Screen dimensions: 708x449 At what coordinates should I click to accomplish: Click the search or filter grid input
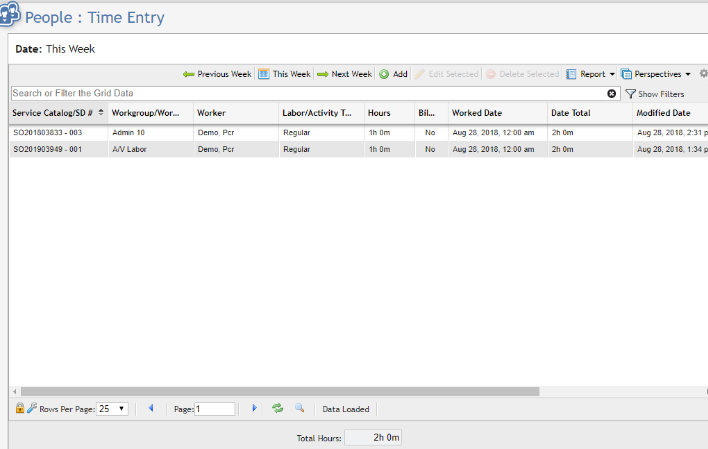300,93
